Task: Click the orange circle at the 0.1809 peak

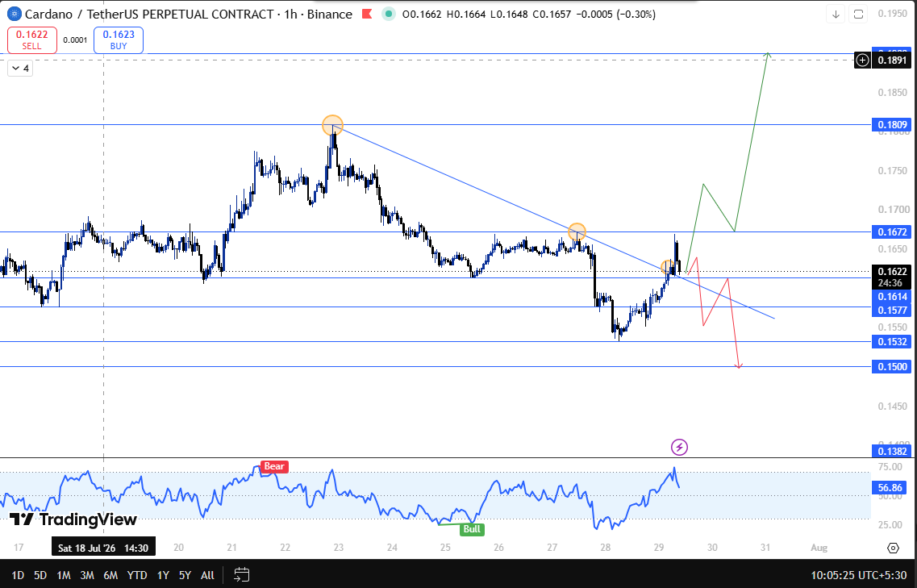Action: click(333, 125)
